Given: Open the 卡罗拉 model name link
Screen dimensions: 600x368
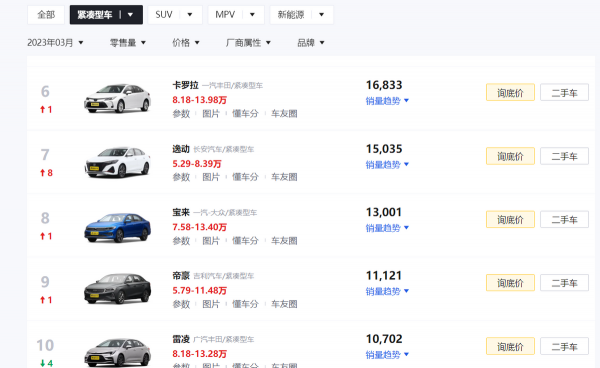Looking at the screenshot, I should tap(185, 85).
